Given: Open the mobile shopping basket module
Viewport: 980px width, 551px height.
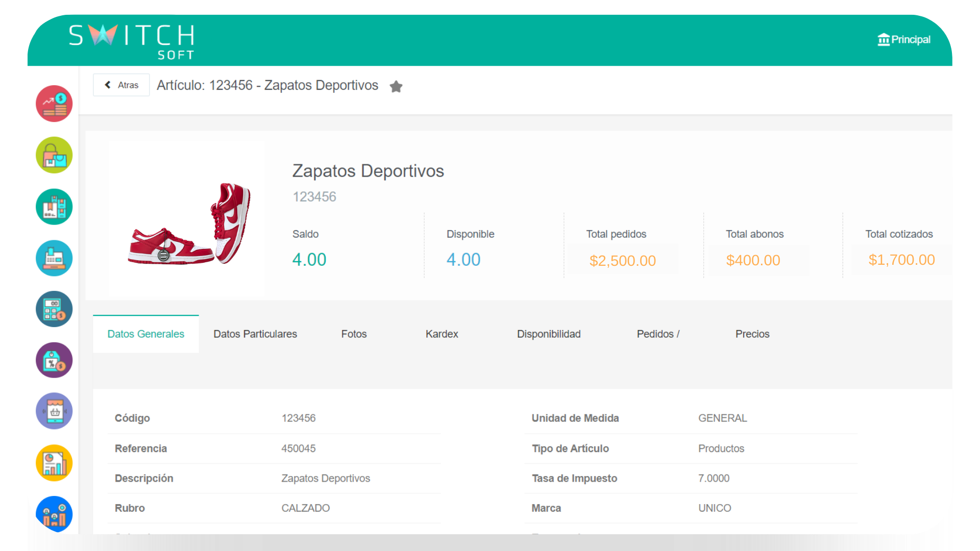Looking at the screenshot, I should [x=54, y=411].
